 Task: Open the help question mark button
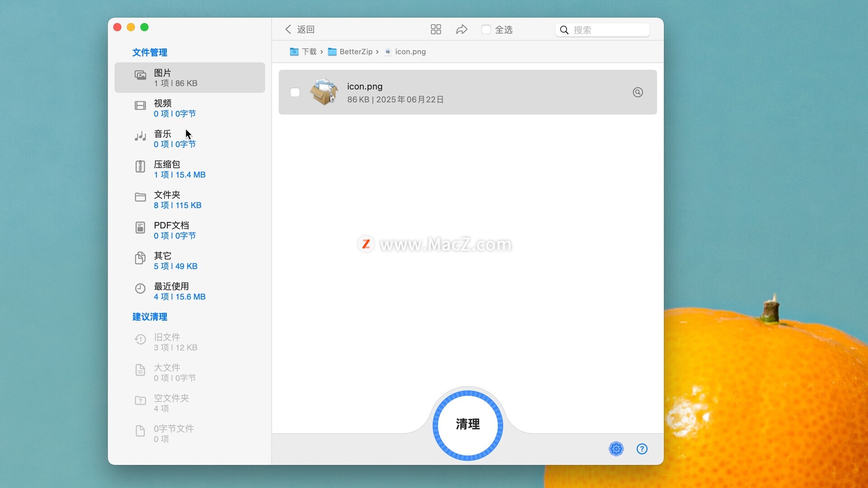click(642, 449)
